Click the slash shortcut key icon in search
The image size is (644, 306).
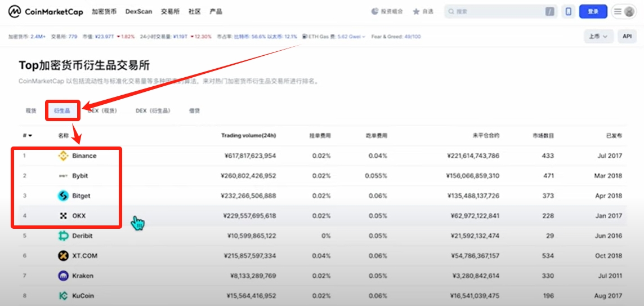(549, 11)
